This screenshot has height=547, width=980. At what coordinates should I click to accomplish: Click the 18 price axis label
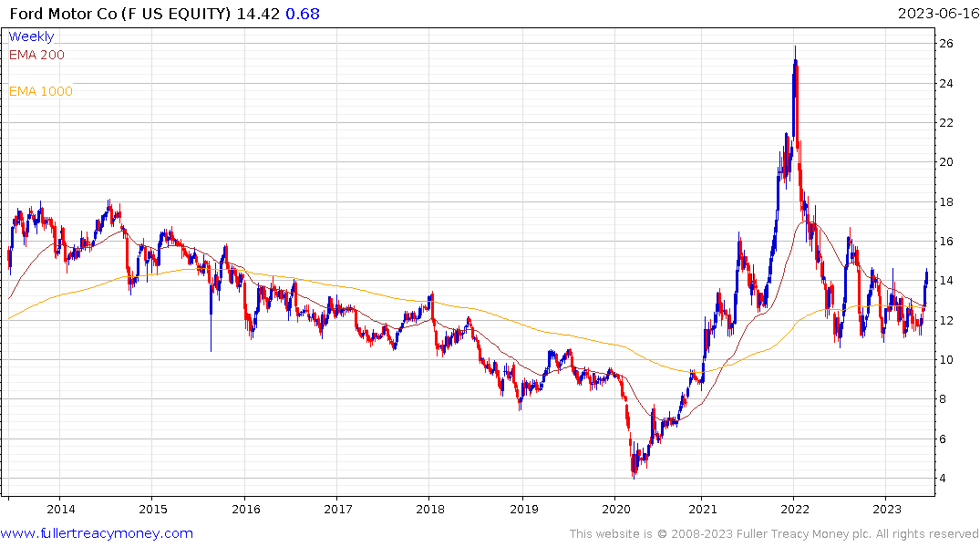(946, 201)
